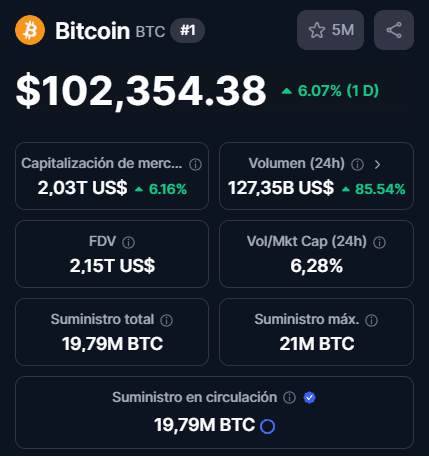Open Suministro en circulación info icon
Viewport: 429px width, 458px height.
tap(289, 397)
